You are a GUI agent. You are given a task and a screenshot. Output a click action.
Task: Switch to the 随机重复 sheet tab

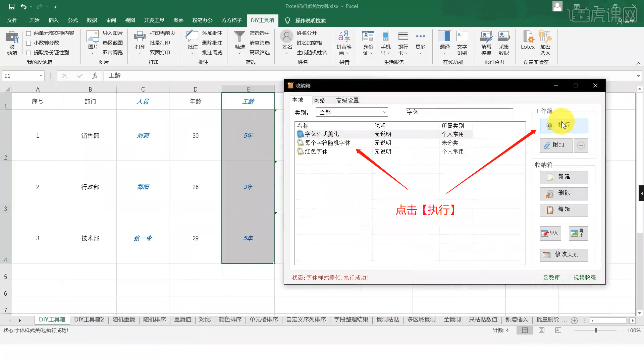pyautogui.click(x=123, y=320)
